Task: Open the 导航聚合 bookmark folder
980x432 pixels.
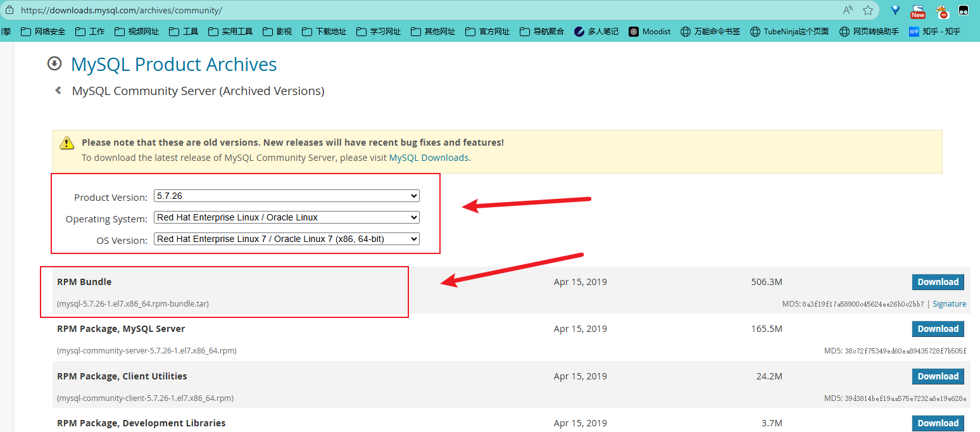Action: point(542,31)
